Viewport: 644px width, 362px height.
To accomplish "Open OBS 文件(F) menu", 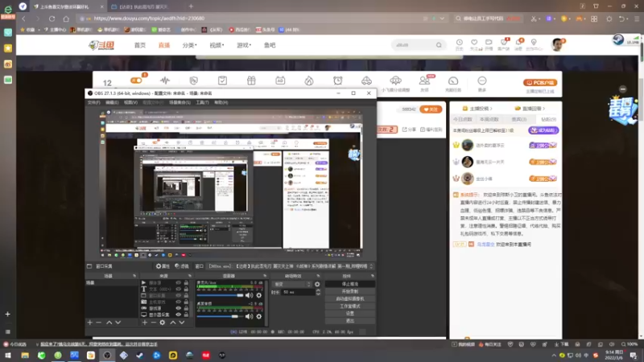I will 93,102.
